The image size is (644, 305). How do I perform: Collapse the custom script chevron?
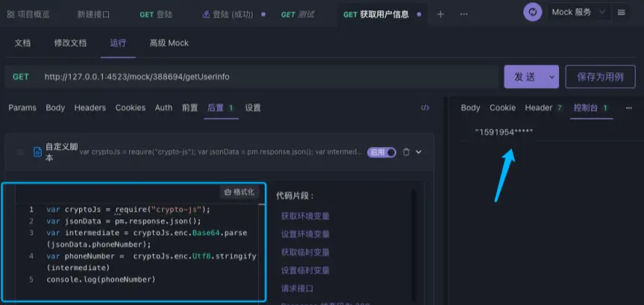tap(419, 152)
